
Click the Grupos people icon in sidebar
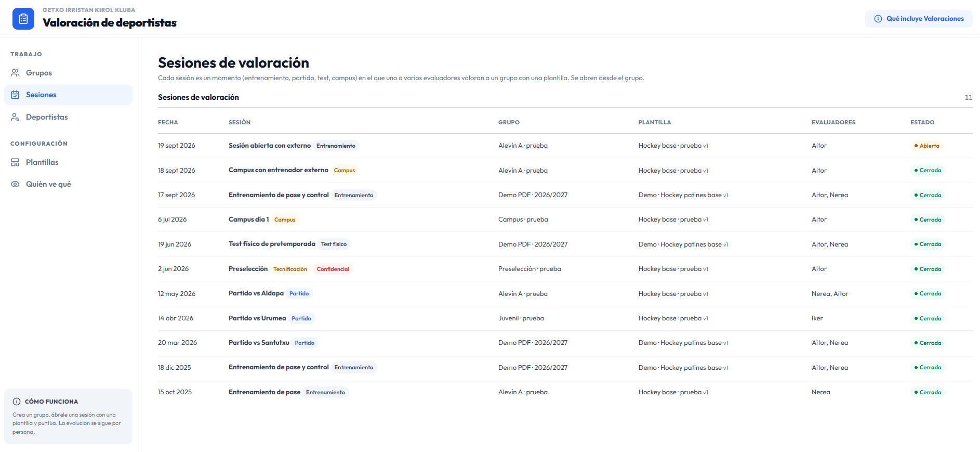coord(15,73)
